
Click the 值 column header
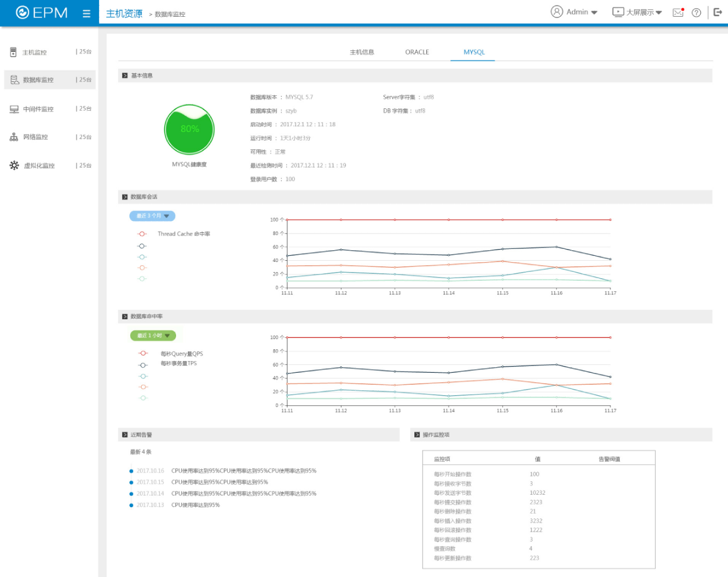point(538,459)
